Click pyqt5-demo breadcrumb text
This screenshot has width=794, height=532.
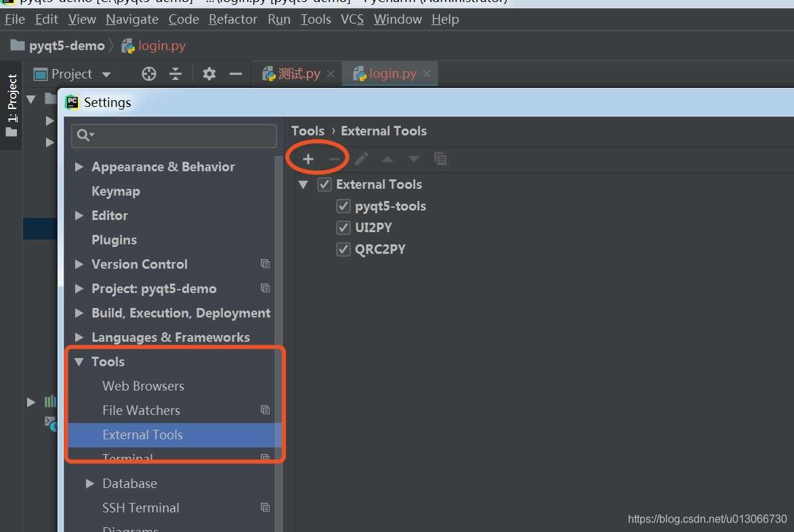[67, 45]
